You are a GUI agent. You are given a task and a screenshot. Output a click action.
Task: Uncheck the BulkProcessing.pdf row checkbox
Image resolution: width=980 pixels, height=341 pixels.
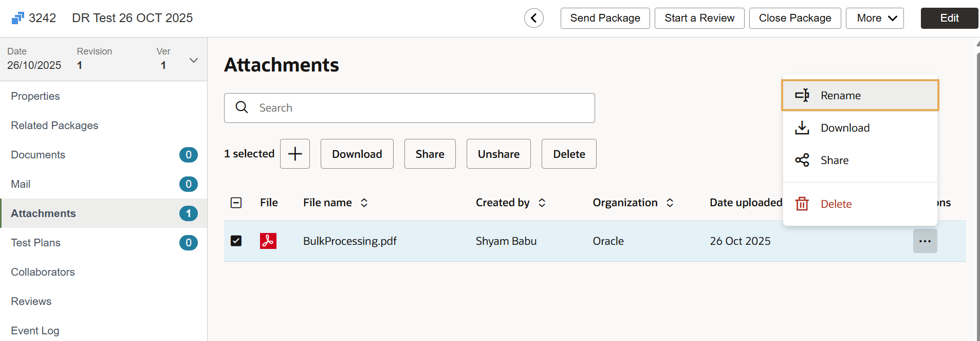tap(236, 241)
